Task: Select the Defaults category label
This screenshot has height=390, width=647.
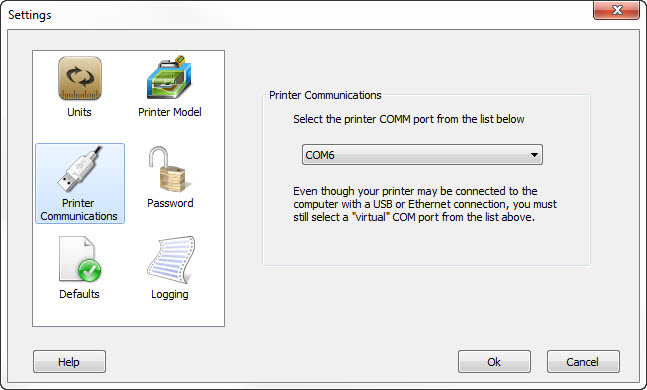Action: (79, 294)
